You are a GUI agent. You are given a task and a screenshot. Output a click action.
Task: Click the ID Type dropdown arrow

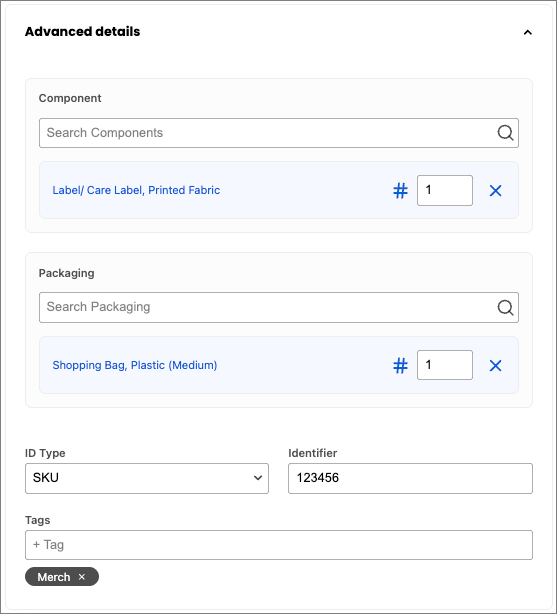pos(258,478)
